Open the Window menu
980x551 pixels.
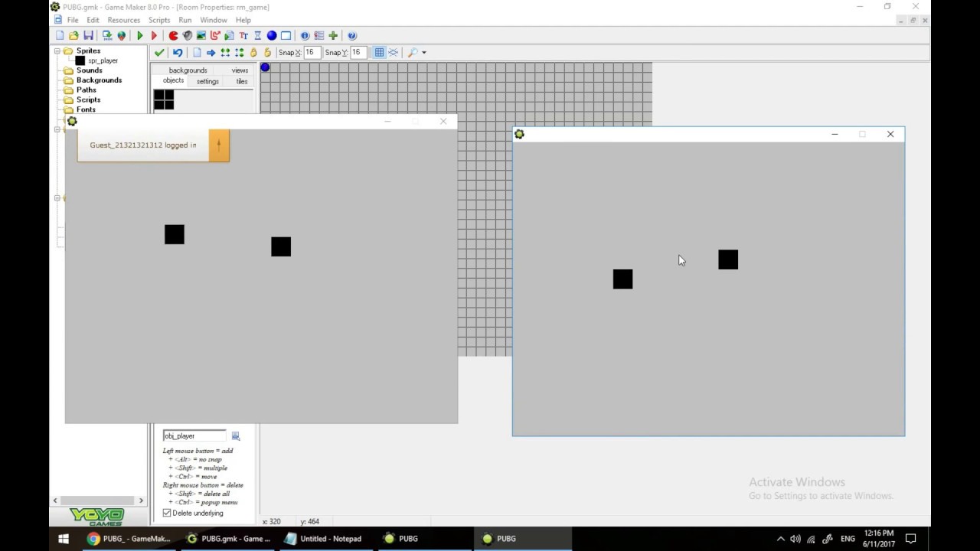[214, 20]
